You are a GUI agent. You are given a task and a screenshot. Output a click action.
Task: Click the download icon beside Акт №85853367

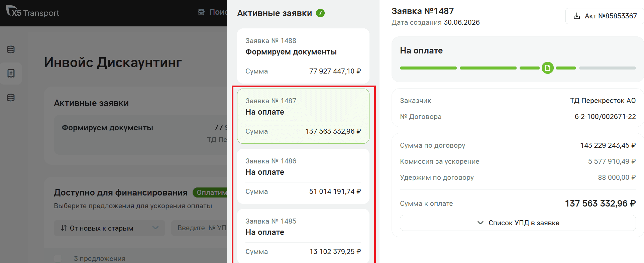[x=577, y=16]
